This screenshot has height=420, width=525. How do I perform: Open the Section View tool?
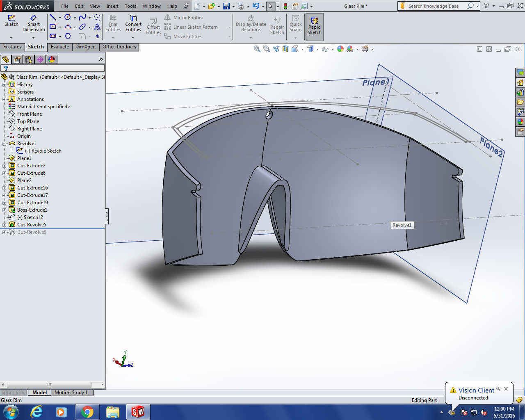[285, 49]
